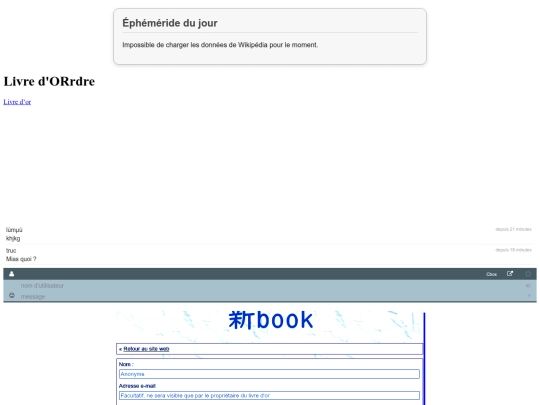Open the "Livre d'or" link
Screen dimensions: 540x405
click(17, 102)
